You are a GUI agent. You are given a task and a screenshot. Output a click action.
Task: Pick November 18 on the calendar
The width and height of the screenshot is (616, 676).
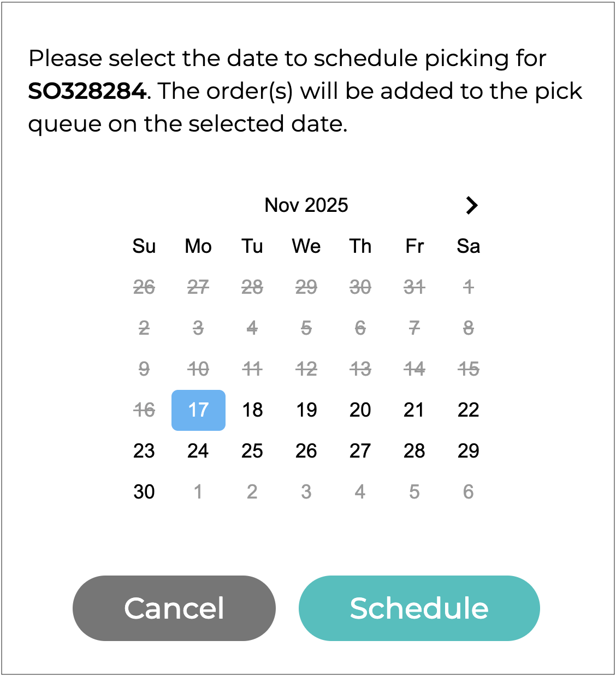[x=252, y=410]
